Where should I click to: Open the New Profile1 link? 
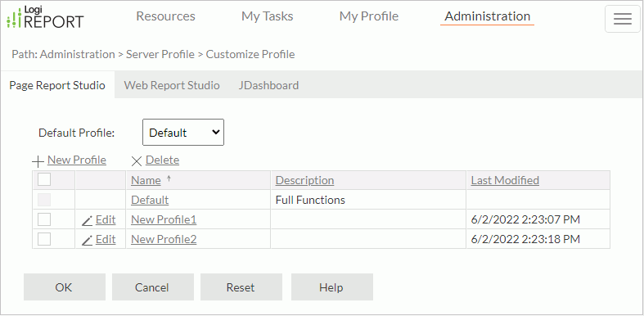pyautogui.click(x=164, y=220)
